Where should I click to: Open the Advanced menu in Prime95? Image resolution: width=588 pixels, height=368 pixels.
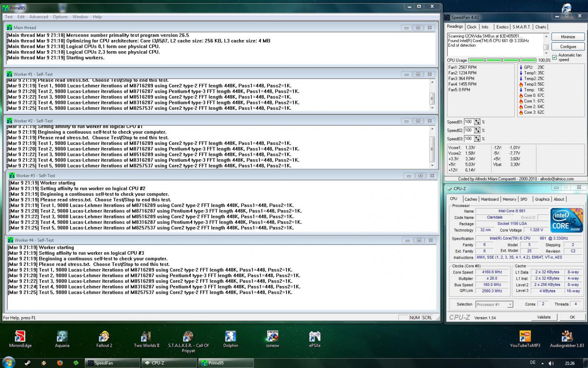point(39,17)
